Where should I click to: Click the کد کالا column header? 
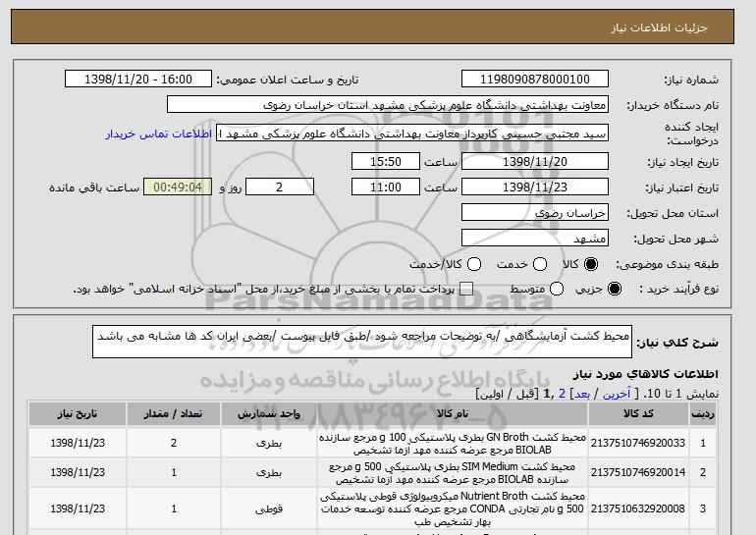(x=638, y=414)
